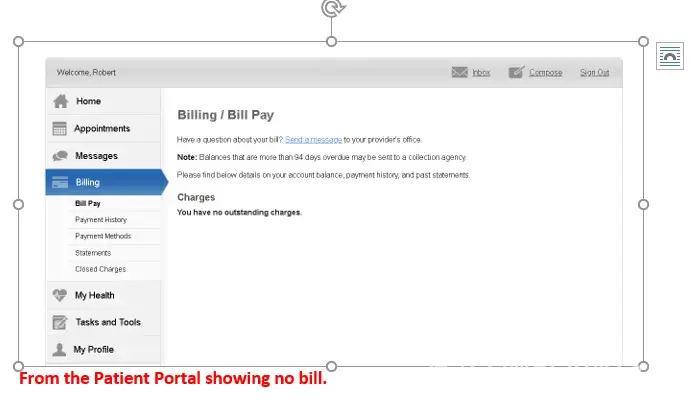Click the My Health heart icon

[59, 295]
